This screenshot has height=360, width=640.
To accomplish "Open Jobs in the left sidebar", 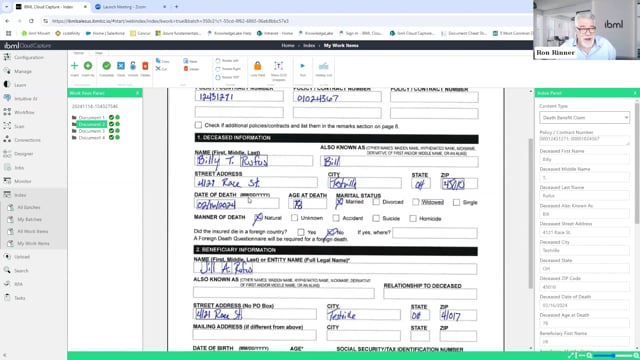I will [19, 168].
